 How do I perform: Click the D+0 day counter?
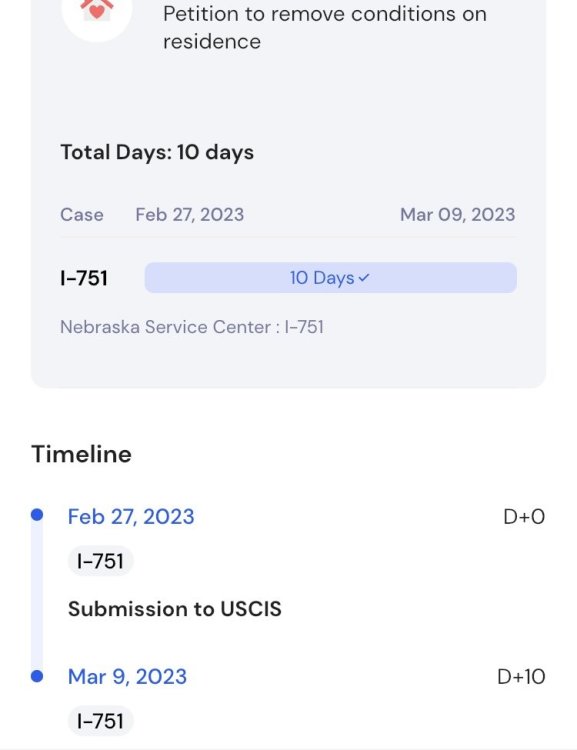point(524,517)
